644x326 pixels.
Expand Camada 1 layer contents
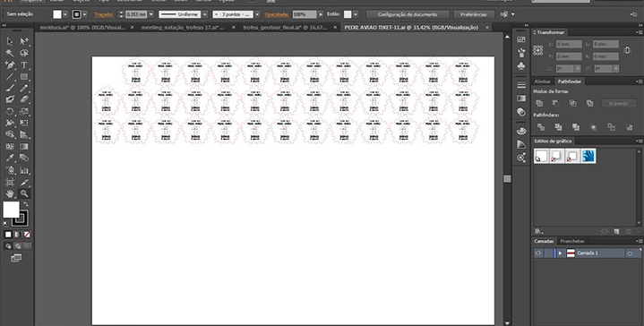pos(560,253)
